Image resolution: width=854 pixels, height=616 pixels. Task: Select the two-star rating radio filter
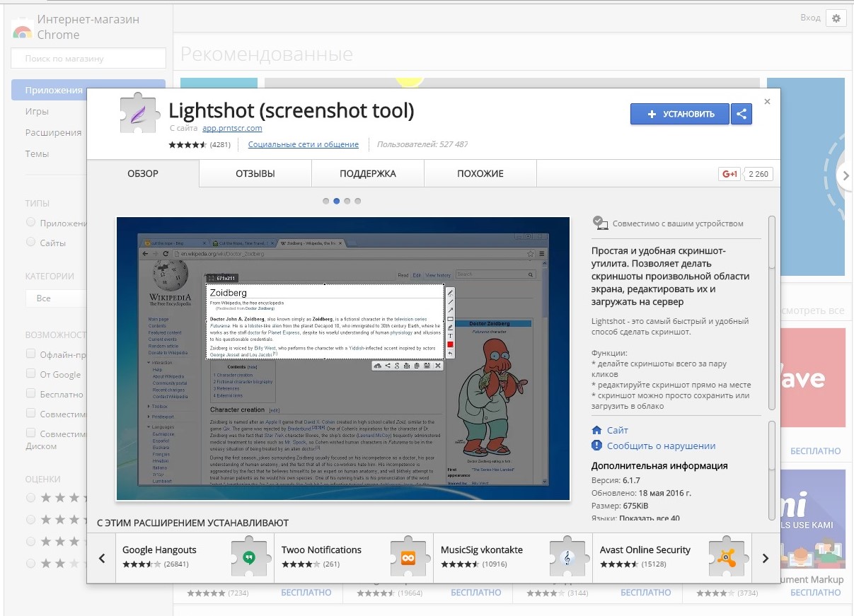click(x=30, y=564)
